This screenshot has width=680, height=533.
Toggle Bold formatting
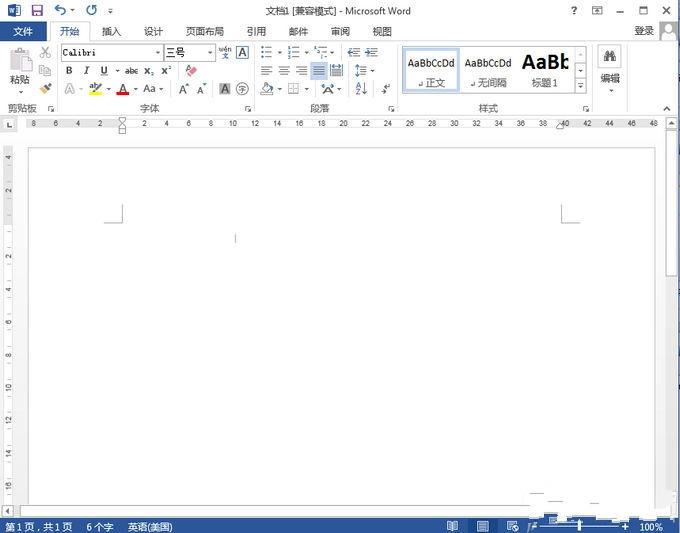click(69, 71)
